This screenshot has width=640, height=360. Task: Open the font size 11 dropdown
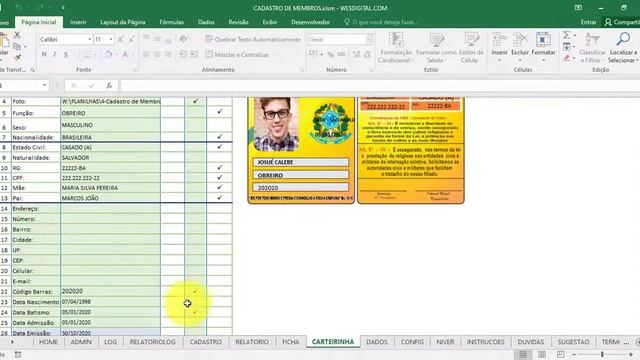coord(111,39)
